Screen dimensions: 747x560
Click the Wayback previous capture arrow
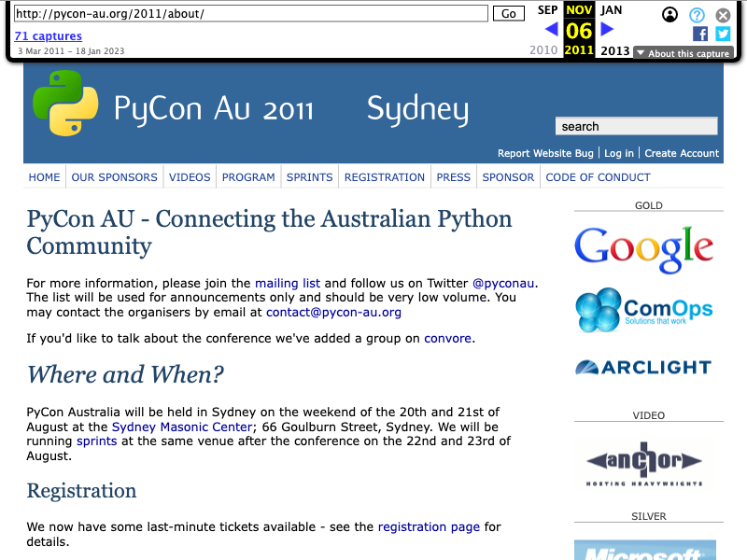click(x=552, y=30)
